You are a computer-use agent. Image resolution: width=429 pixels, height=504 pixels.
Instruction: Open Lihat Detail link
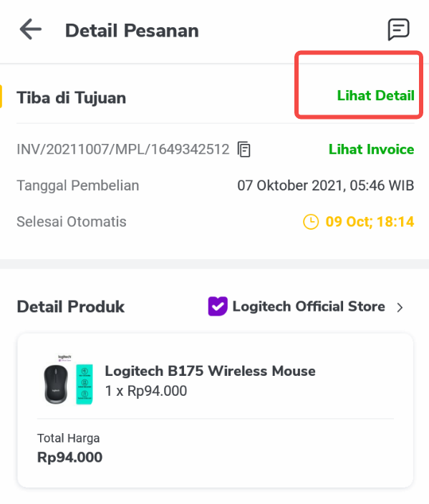coord(375,95)
